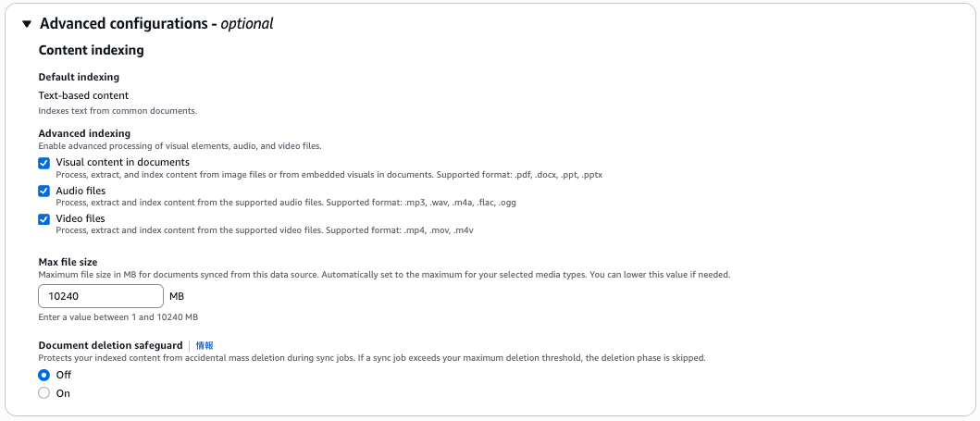This screenshot has height=421, width=980.
Task: Open the 情報 info link
Action: [205, 345]
